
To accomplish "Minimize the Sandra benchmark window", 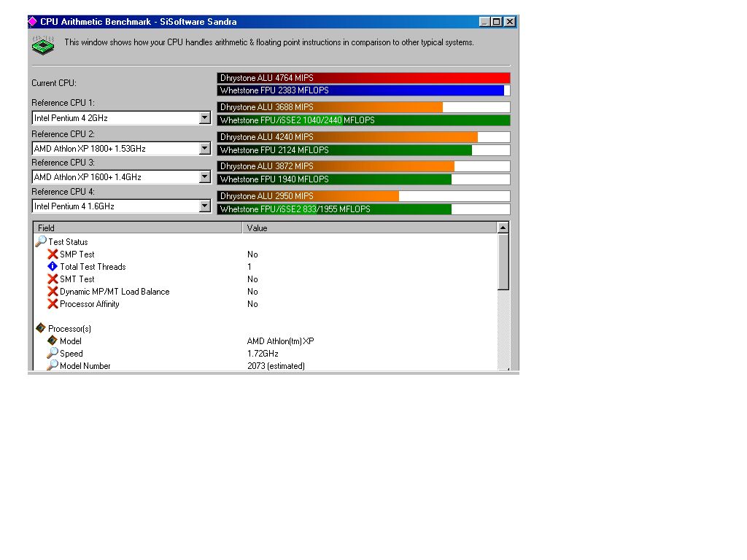I will click(x=484, y=22).
